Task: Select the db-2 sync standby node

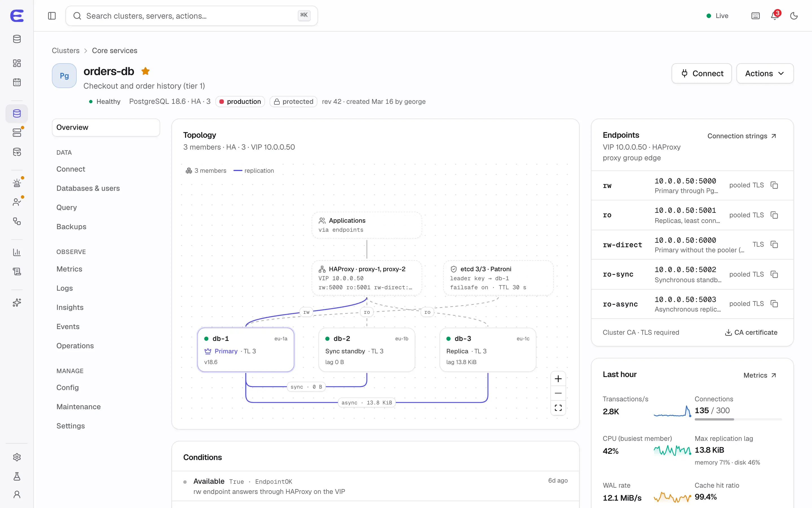Action: click(x=367, y=350)
